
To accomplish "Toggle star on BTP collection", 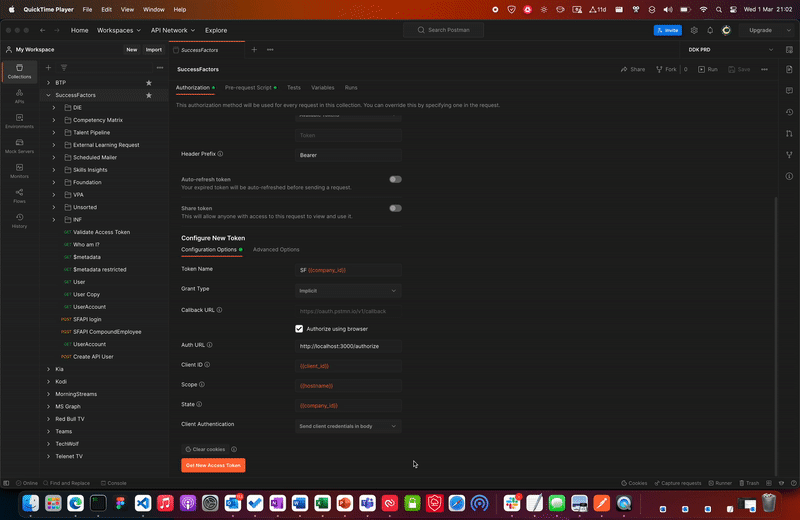I will coord(149,83).
